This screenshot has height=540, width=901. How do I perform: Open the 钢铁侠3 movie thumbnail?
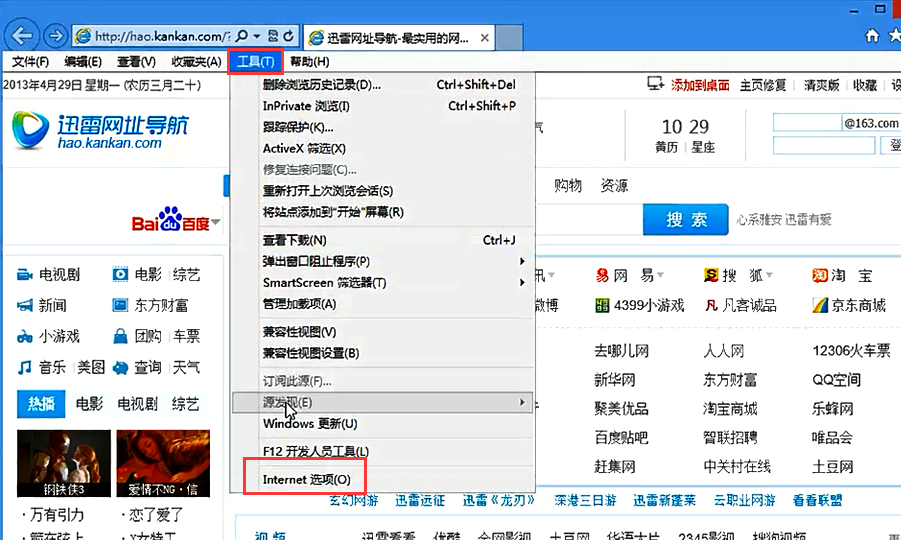coord(64,463)
